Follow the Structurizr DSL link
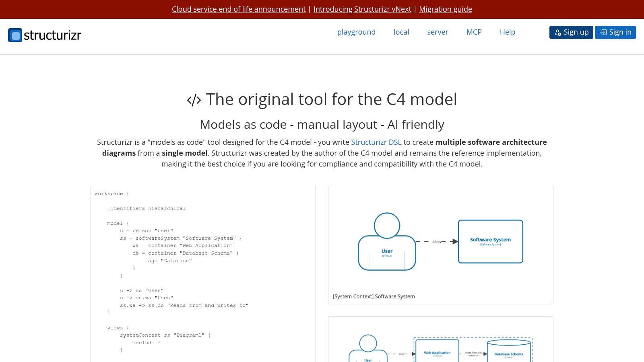Image resolution: width=644 pixels, height=362 pixels. click(376, 142)
